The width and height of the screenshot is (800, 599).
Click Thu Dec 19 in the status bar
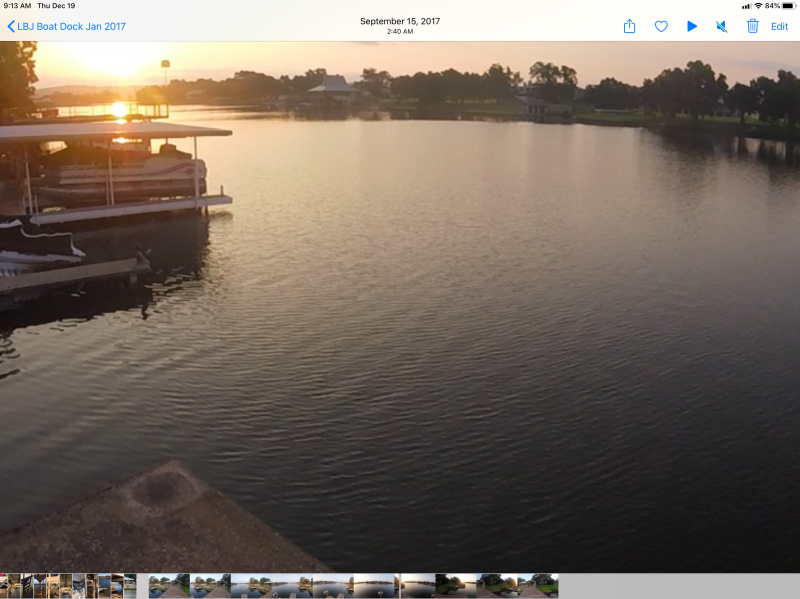click(x=56, y=6)
